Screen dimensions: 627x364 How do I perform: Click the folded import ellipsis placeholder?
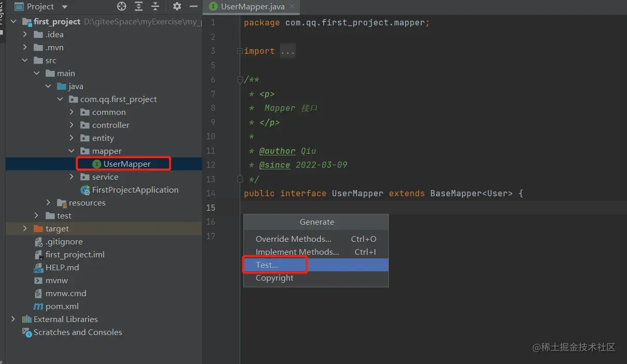tap(287, 51)
